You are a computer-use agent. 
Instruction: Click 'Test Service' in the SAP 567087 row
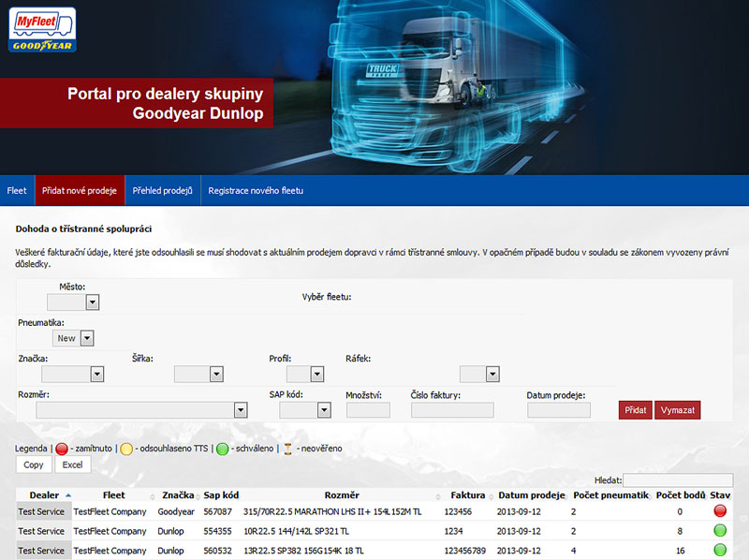pos(41,511)
